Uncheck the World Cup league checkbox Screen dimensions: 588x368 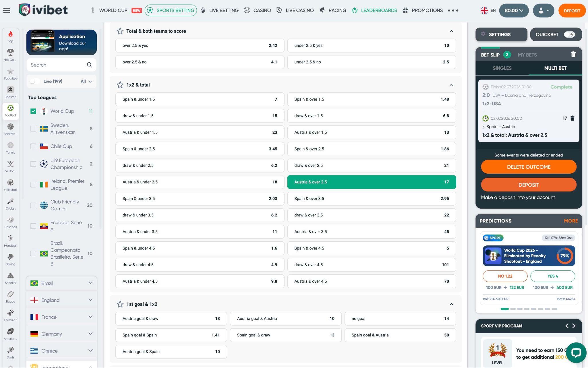[x=33, y=111]
